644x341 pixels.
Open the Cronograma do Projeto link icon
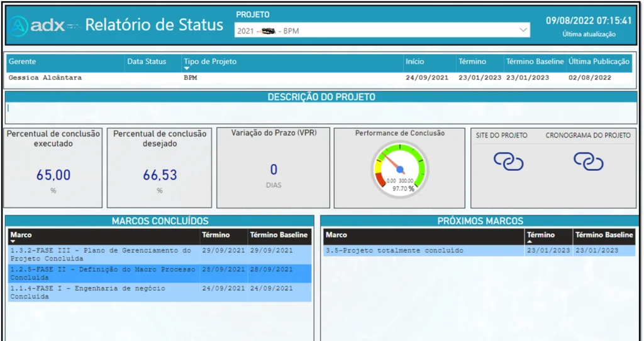click(588, 161)
